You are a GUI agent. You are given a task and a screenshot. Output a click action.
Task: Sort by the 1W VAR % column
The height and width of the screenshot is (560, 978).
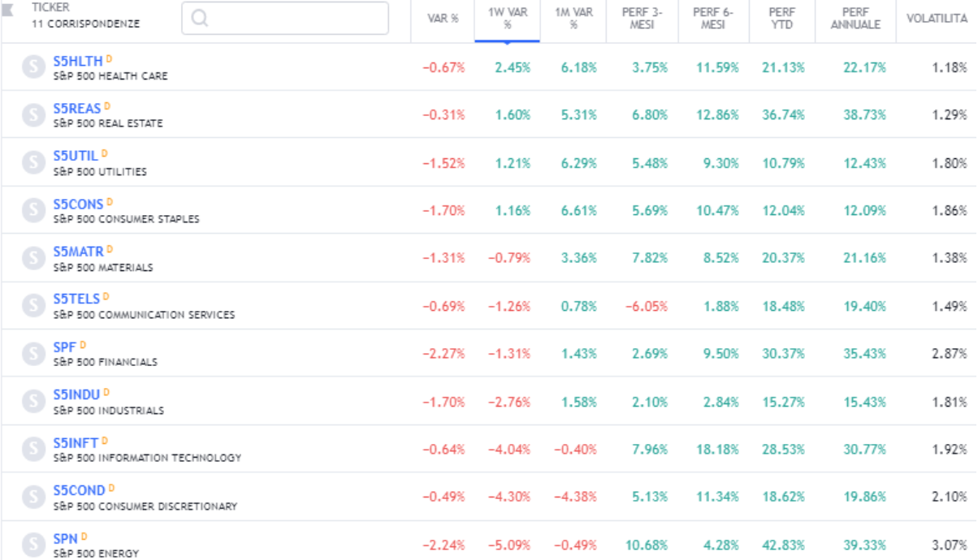[x=507, y=18]
